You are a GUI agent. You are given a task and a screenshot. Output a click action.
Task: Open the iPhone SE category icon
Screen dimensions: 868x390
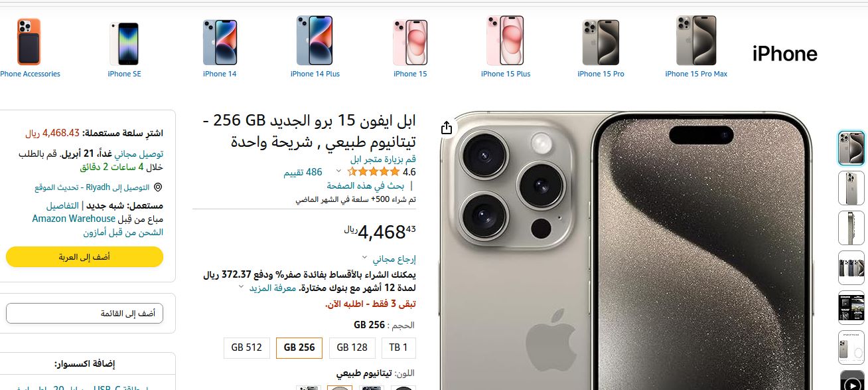point(124,44)
